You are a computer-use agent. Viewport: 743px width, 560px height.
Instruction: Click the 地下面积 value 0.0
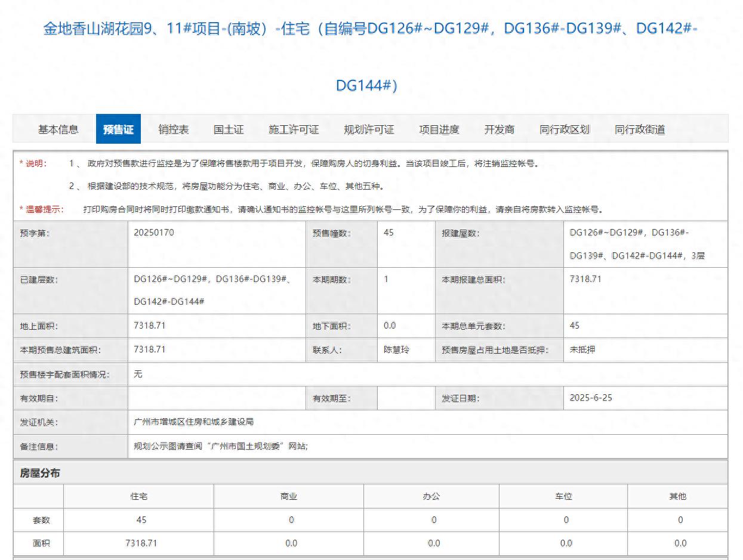tap(390, 326)
